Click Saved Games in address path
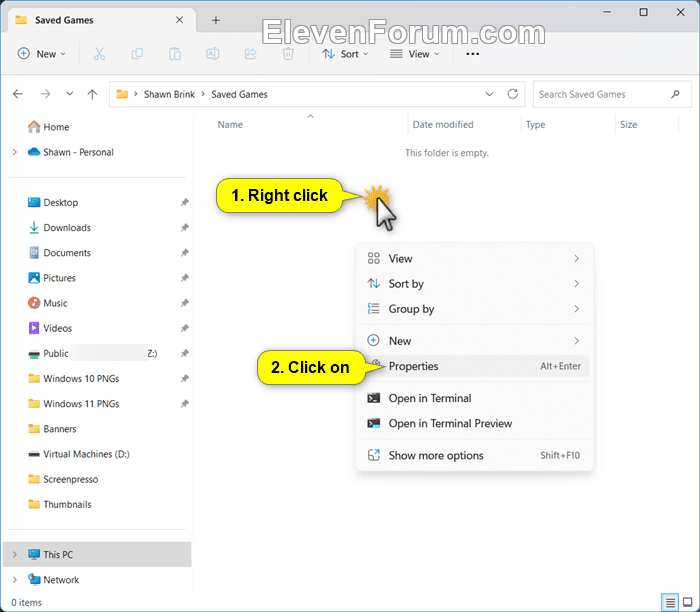Image resolution: width=700 pixels, height=612 pixels. (239, 94)
